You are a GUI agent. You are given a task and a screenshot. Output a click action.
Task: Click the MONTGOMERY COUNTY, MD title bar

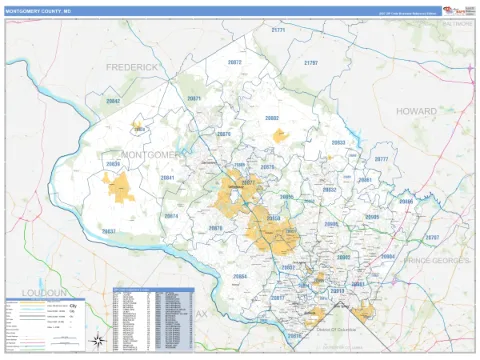223,11
